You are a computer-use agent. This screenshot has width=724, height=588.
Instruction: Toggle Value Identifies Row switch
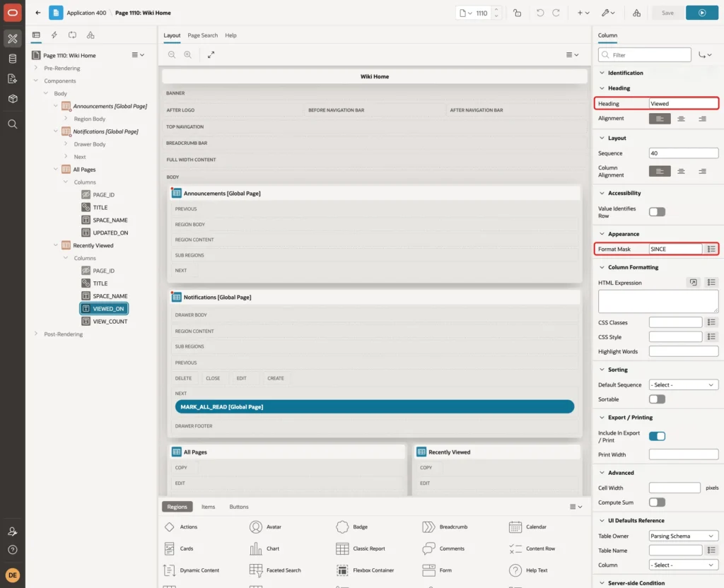(657, 212)
